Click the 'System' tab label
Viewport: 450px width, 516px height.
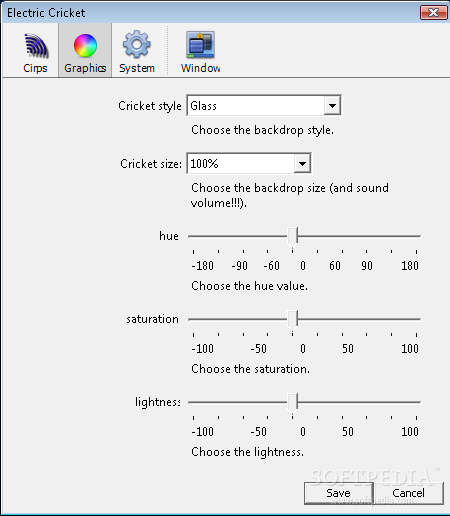(137, 68)
